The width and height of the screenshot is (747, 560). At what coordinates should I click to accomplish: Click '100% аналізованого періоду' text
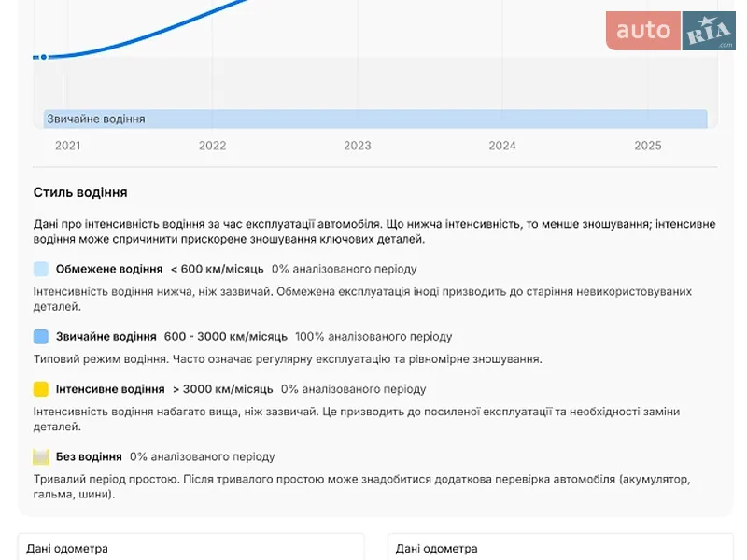373,337
